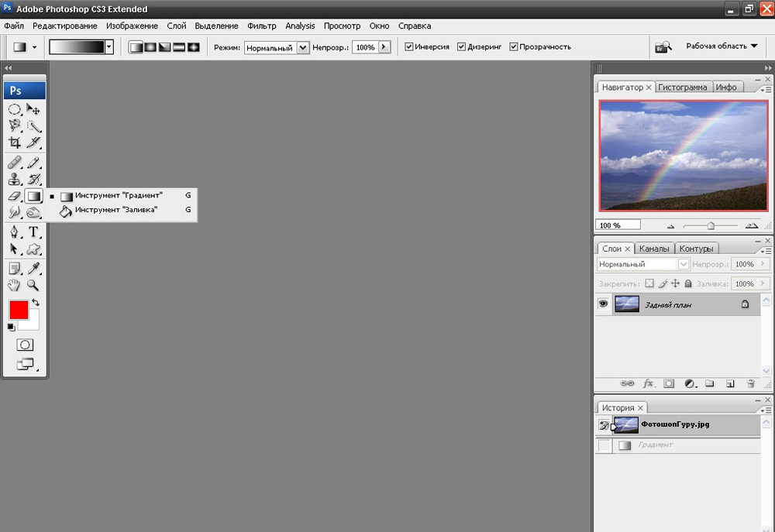Image resolution: width=775 pixels, height=532 pixels.
Task: Select the Smudge tool
Action: (14, 213)
